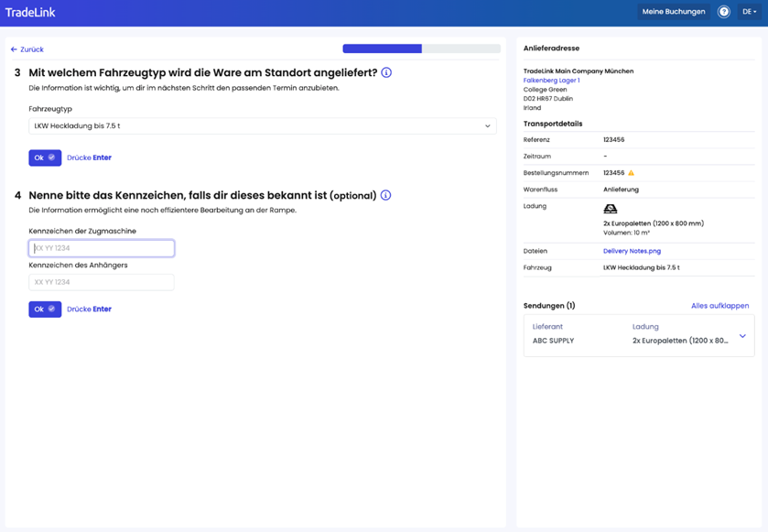The height and width of the screenshot is (532, 768).
Task: Expand the ABC SUPPLY shipment chevron
Action: (x=742, y=336)
